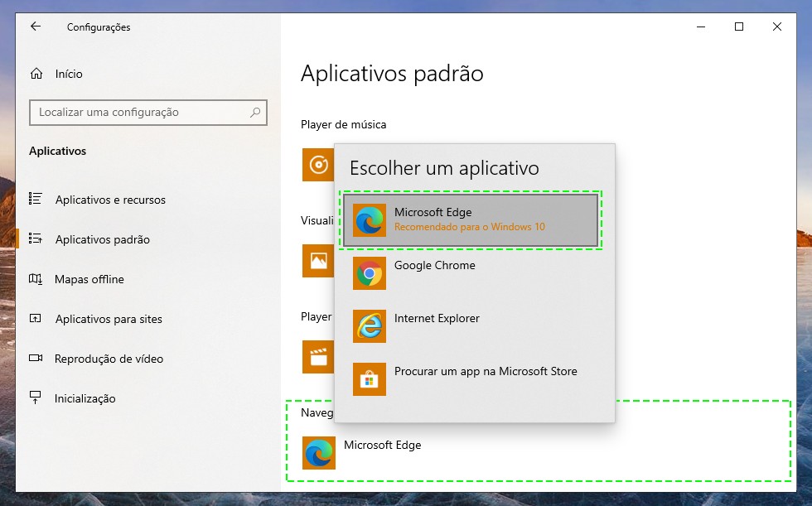Click the Aplicativos sidebar heading

coord(57,151)
